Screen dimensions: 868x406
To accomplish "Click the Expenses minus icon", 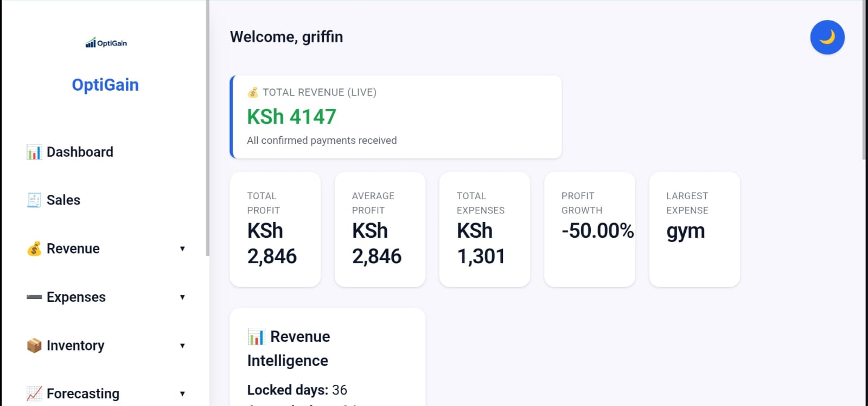I will [34, 297].
